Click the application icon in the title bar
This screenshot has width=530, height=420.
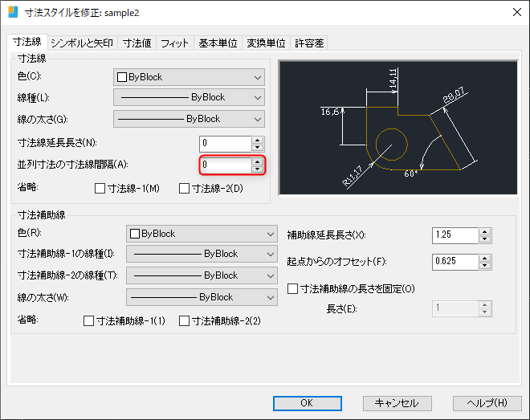[x=13, y=12]
